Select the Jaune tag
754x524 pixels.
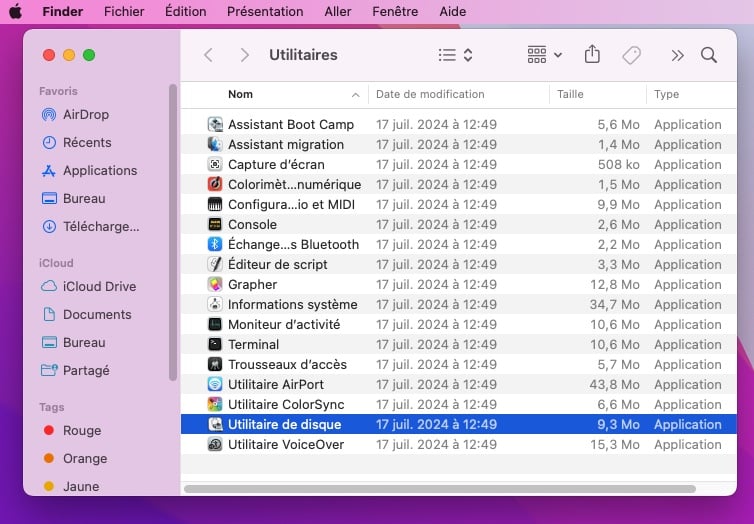(71, 486)
